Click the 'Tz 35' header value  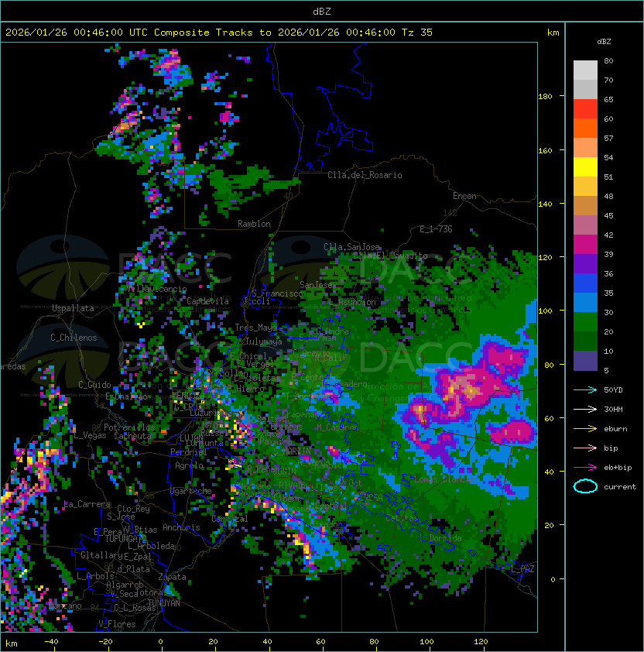417,33
